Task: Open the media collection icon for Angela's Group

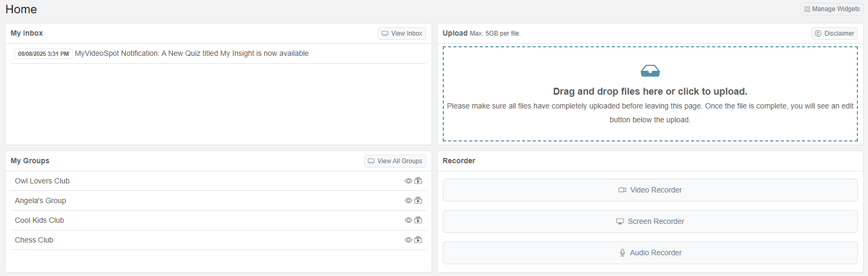Action: [x=418, y=200]
